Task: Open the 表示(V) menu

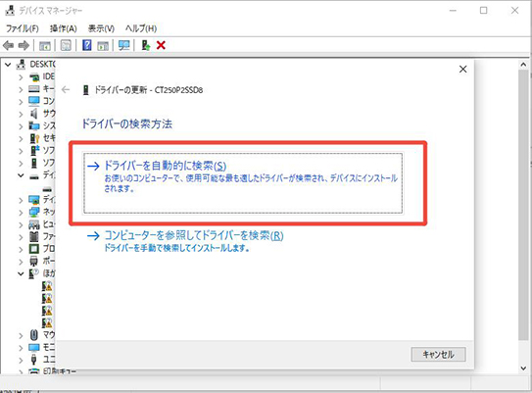Action: [101, 28]
